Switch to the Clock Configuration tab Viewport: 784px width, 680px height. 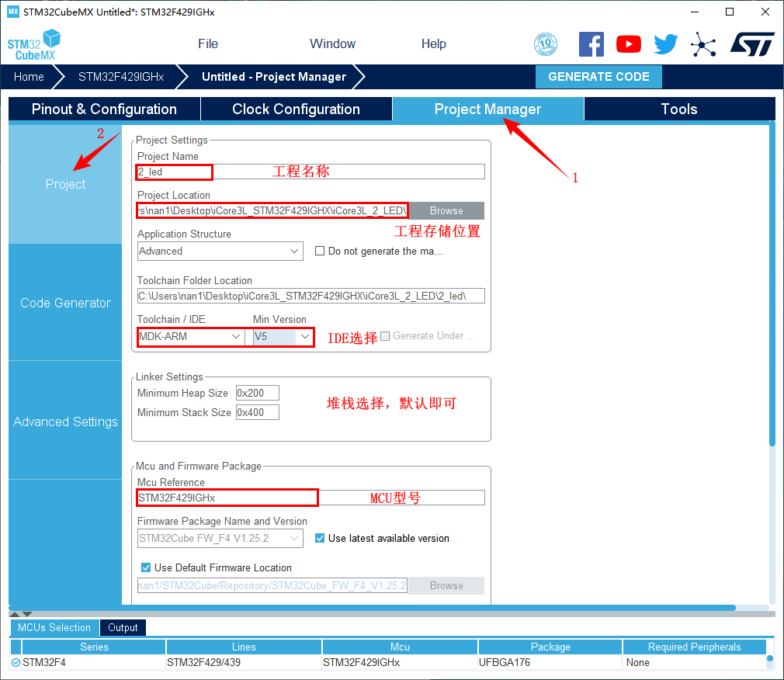point(296,109)
